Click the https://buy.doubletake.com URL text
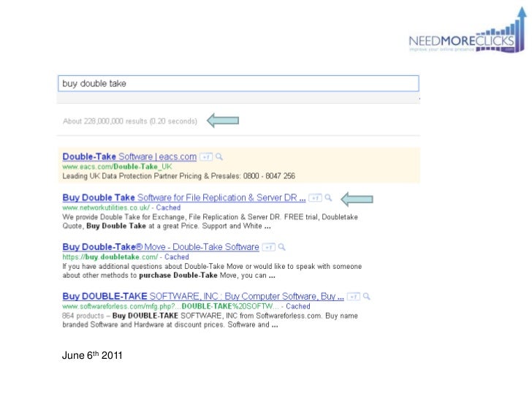532x399 pixels. tap(110, 256)
